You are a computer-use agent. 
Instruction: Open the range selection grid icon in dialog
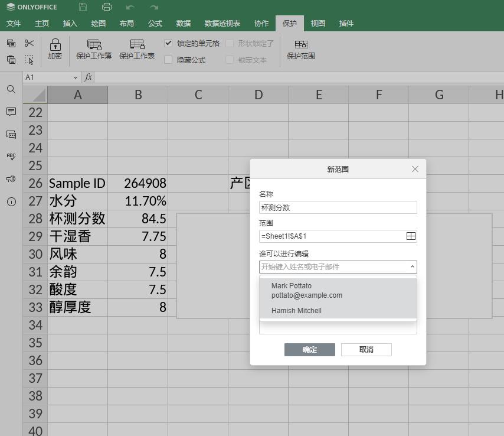tap(411, 236)
